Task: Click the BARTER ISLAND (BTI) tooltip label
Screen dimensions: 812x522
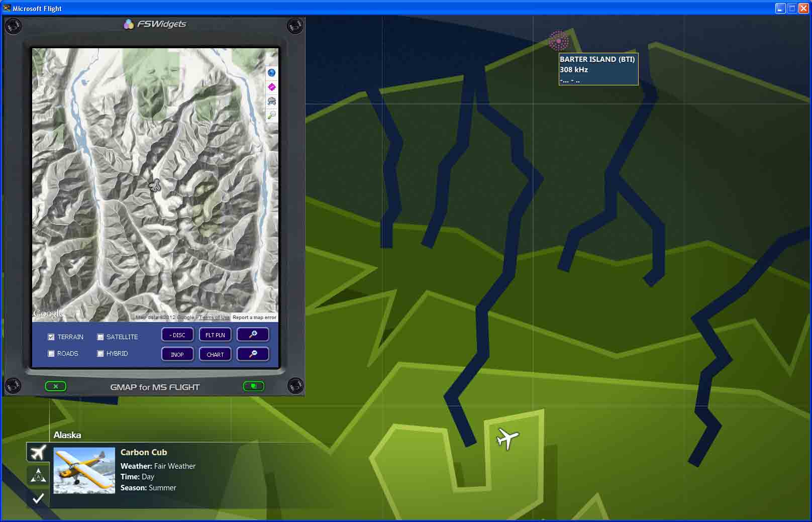Action: click(597, 59)
